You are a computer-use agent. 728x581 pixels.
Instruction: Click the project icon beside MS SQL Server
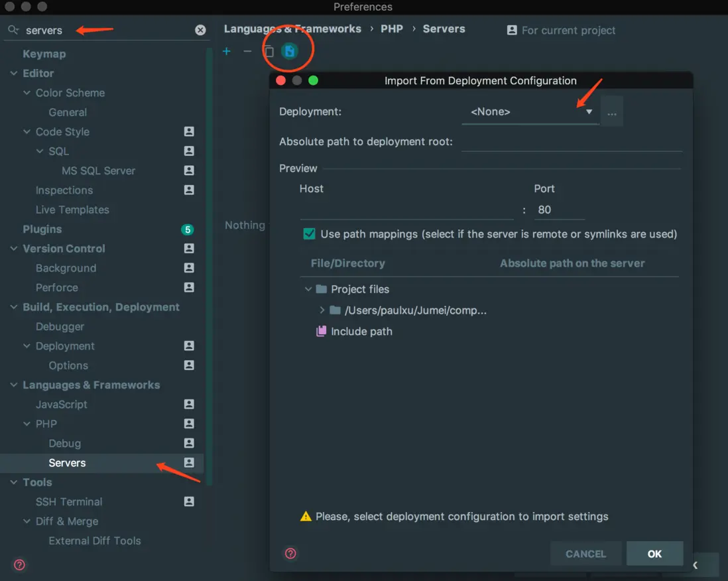tap(189, 170)
